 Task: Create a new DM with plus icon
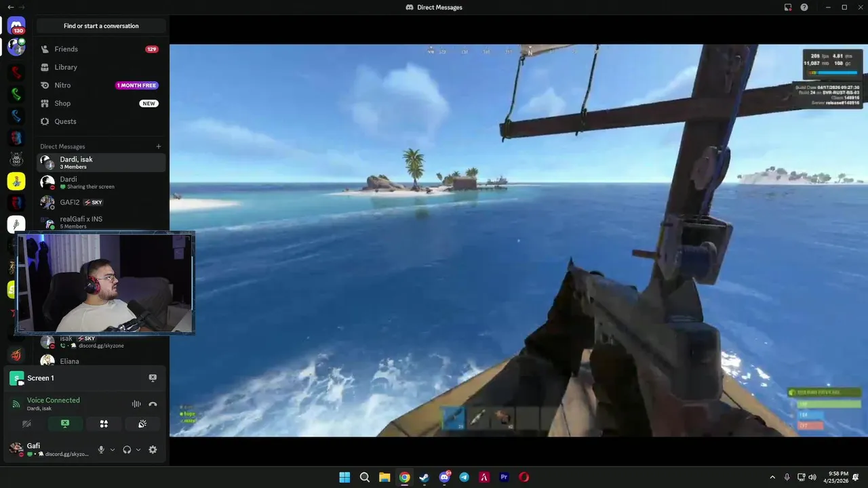(159, 146)
